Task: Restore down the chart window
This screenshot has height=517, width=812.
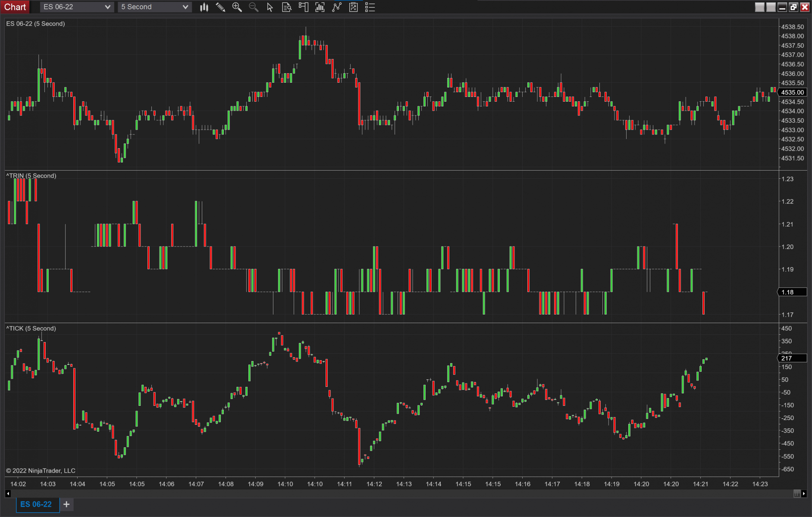Action: [793, 7]
